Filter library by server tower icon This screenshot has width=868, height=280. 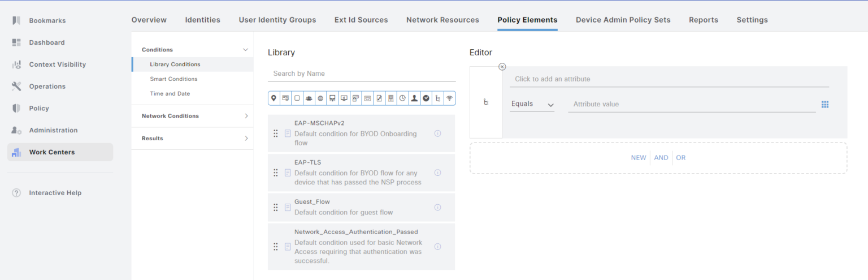[x=390, y=98]
